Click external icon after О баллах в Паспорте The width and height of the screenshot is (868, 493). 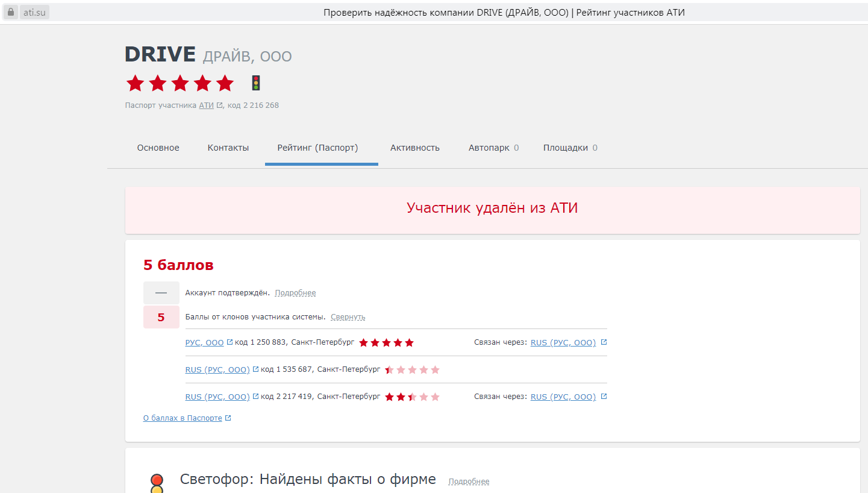[x=228, y=418]
